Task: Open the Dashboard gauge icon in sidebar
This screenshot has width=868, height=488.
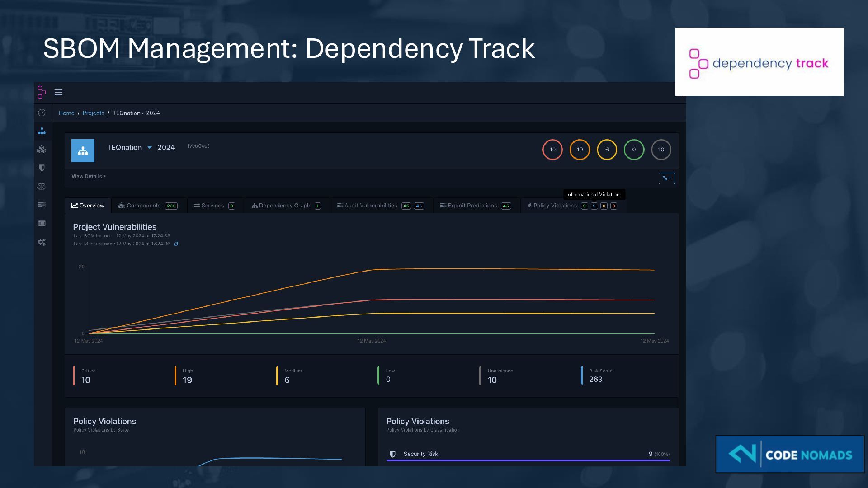Action: tap(42, 113)
